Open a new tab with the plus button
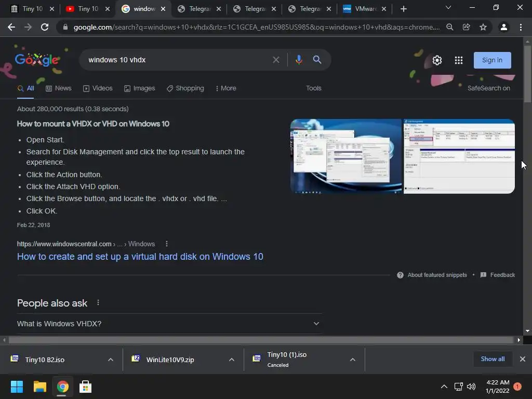 coord(403,9)
